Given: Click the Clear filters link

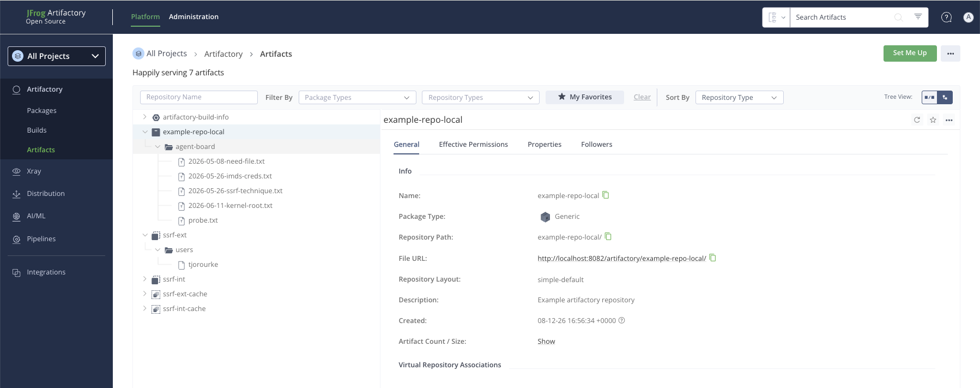Looking at the screenshot, I should pyautogui.click(x=642, y=97).
